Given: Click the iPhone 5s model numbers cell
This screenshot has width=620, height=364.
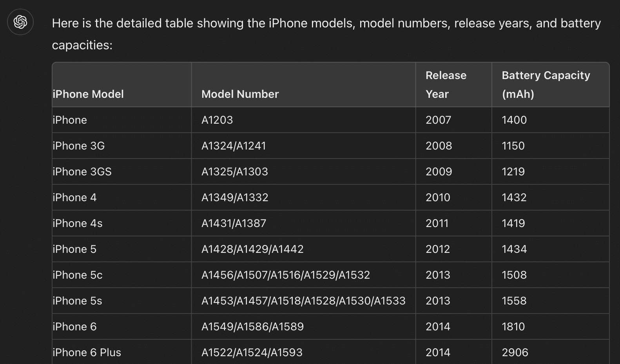Looking at the screenshot, I should [x=303, y=301].
